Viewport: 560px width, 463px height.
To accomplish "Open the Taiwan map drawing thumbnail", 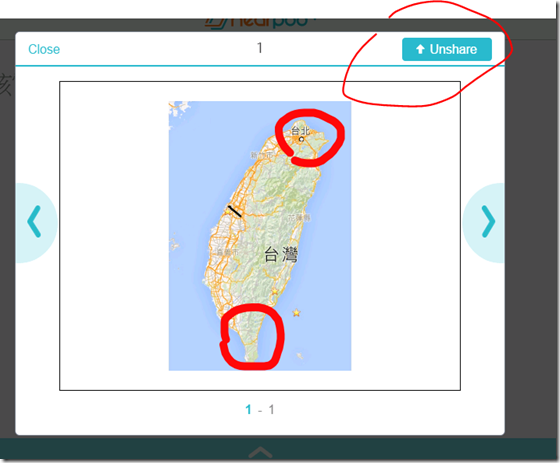I will tap(260, 236).
